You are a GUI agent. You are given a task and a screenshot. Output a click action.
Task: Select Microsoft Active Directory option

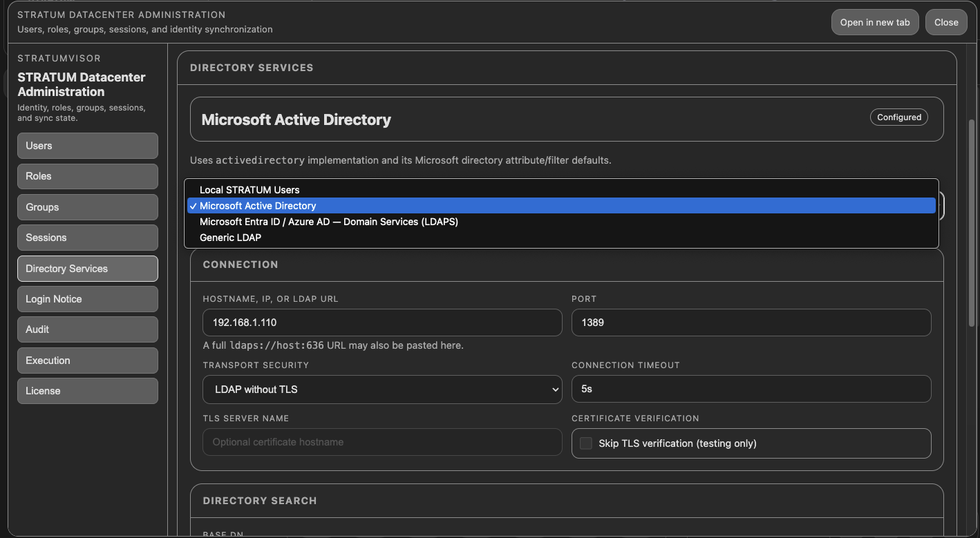[x=561, y=206]
